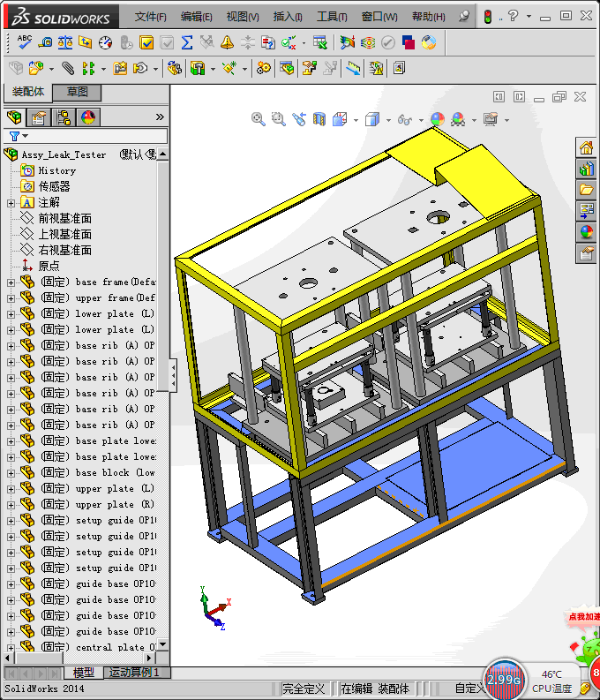This screenshot has width=600, height=700.
Task: Open the blue Sigma equations tool
Action: click(x=187, y=42)
